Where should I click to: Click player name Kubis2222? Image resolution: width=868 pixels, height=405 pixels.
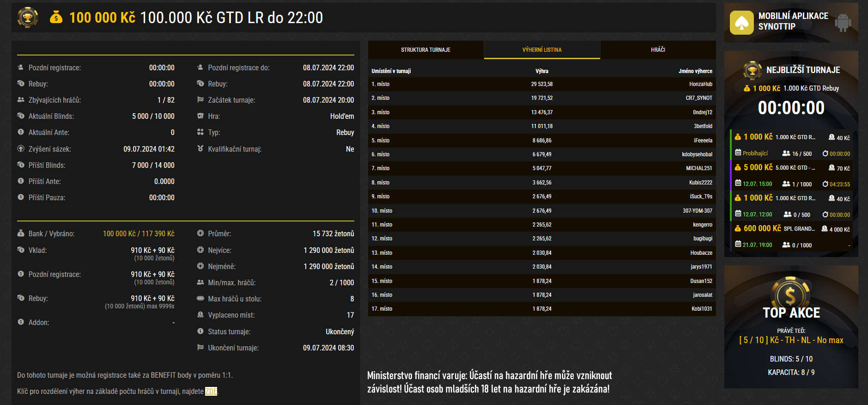pyautogui.click(x=701, y=183)
